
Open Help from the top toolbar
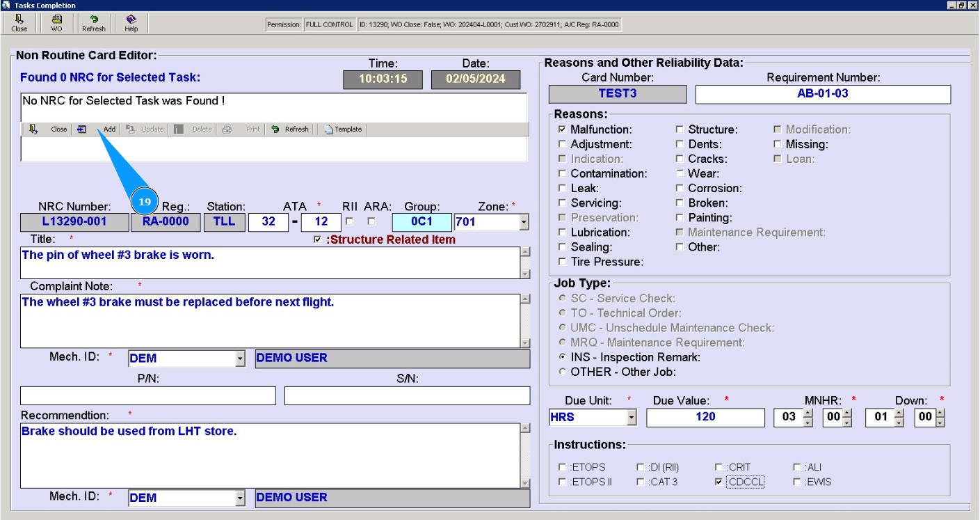(x=131, y=23)
